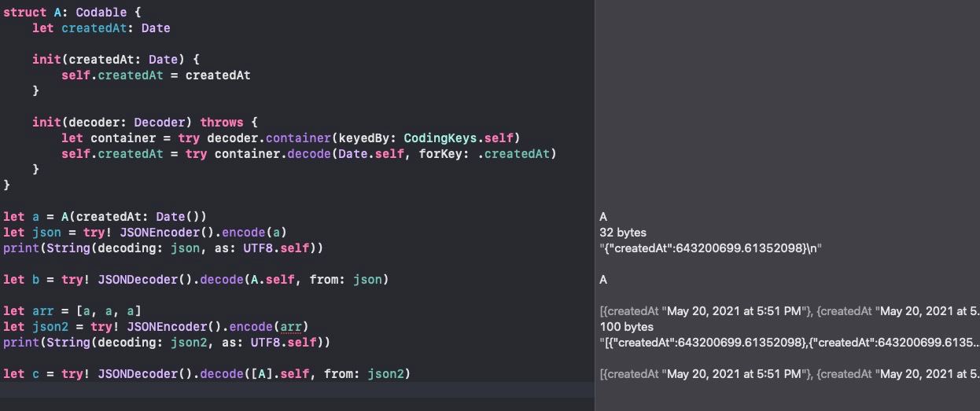Click the word 'throws' in the decoder initializer
This screenshot has width=980, height=411.
point(222,123)
